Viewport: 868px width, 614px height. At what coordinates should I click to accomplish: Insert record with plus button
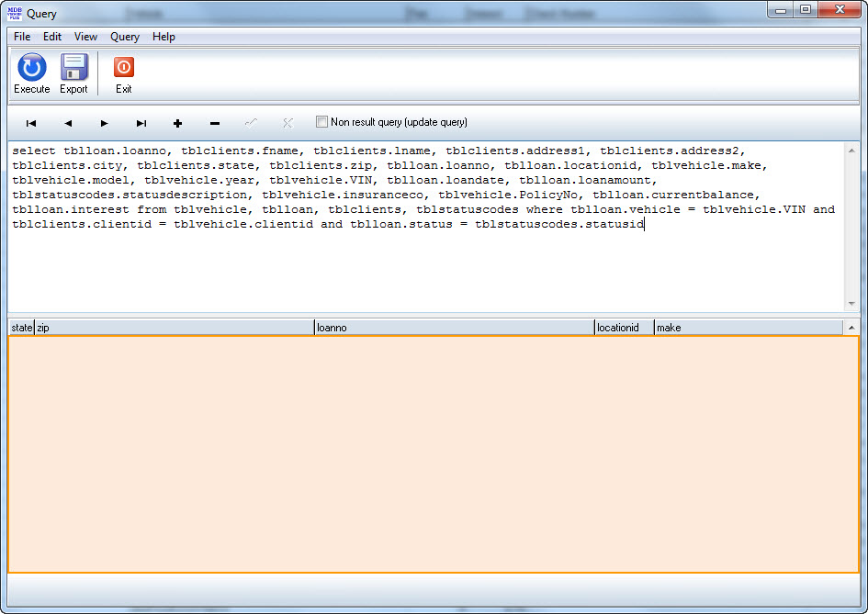coord(177,123)
